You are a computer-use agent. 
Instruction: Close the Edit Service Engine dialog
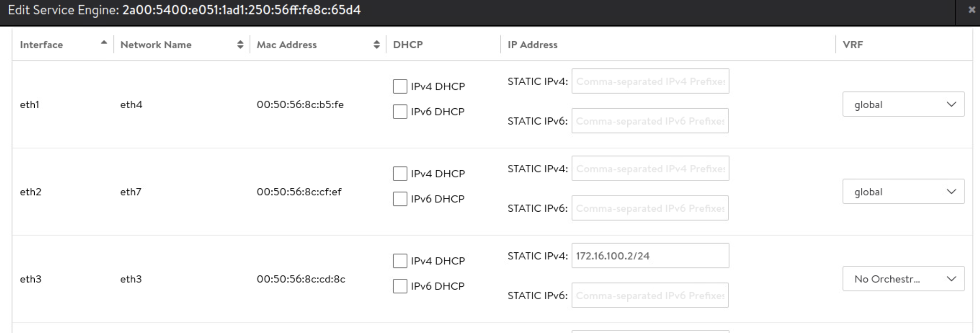972,10
